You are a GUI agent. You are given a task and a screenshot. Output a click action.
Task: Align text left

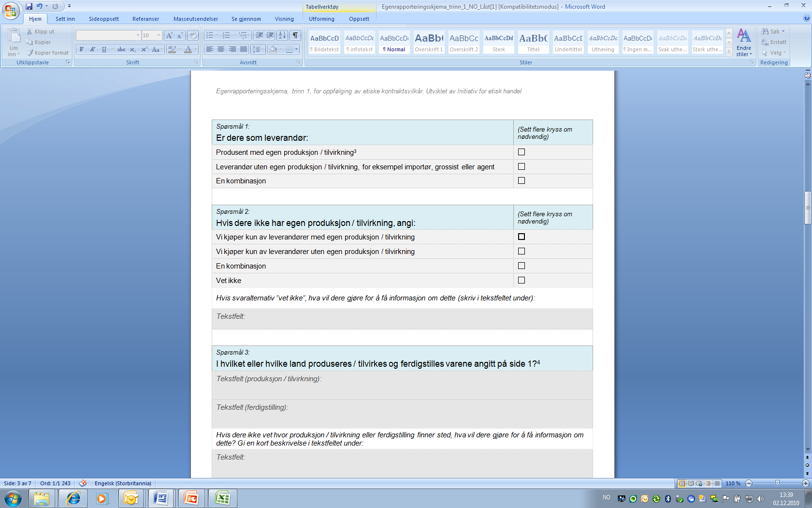[210, 49]
